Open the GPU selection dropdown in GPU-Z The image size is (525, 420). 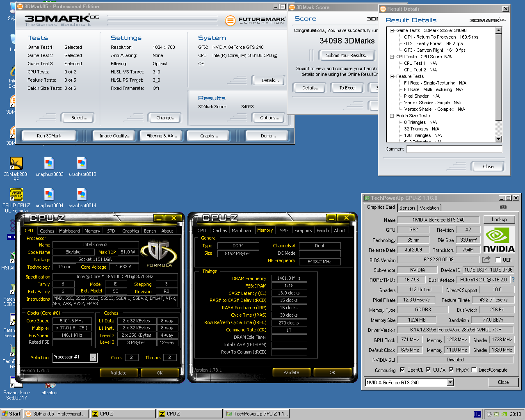pos(450,382)
